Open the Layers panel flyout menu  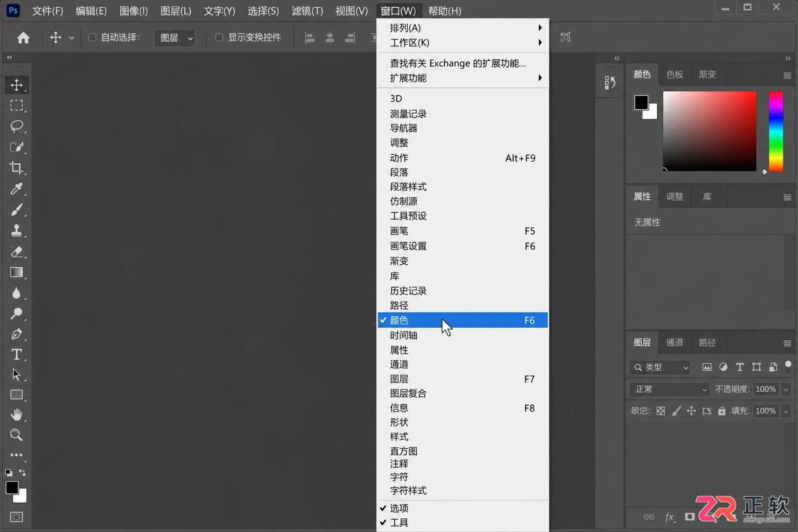787,344
